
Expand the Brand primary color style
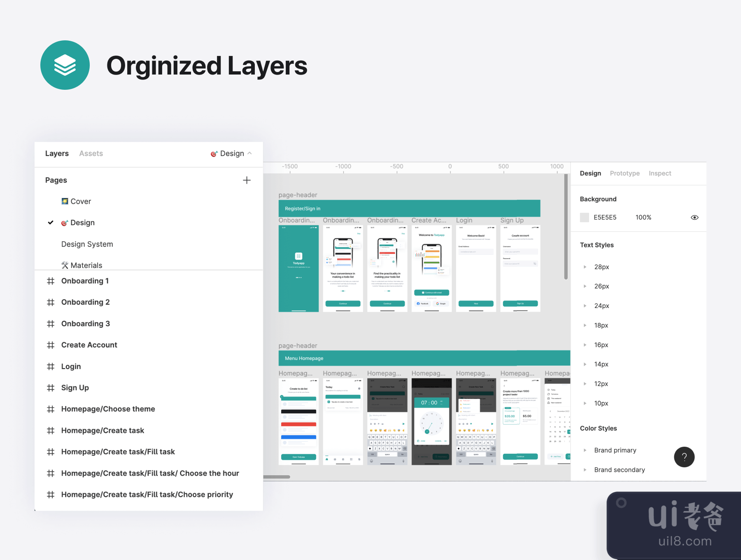585,450
